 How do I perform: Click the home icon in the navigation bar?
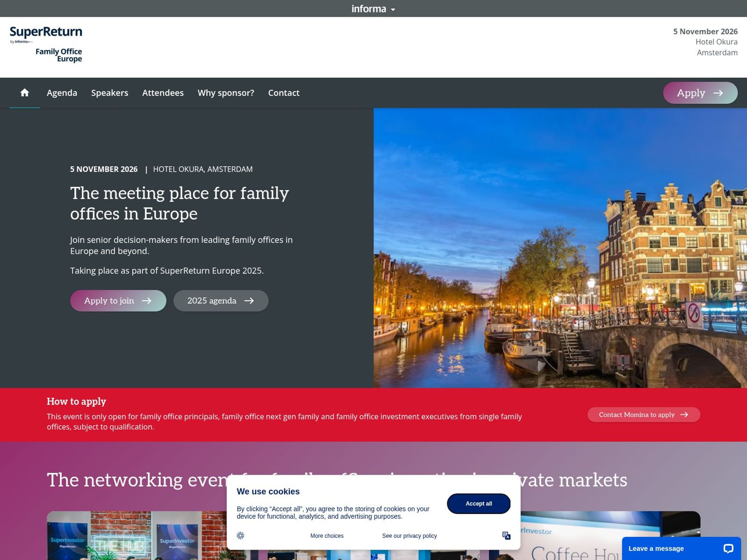pyautogui.click(x=25, y=93)
